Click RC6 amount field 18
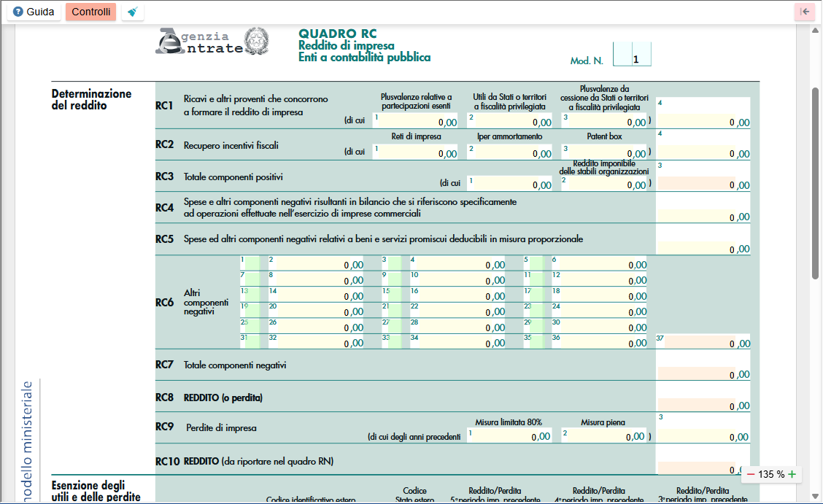Viewport: 823px width, 504px height. pos(600,295)
